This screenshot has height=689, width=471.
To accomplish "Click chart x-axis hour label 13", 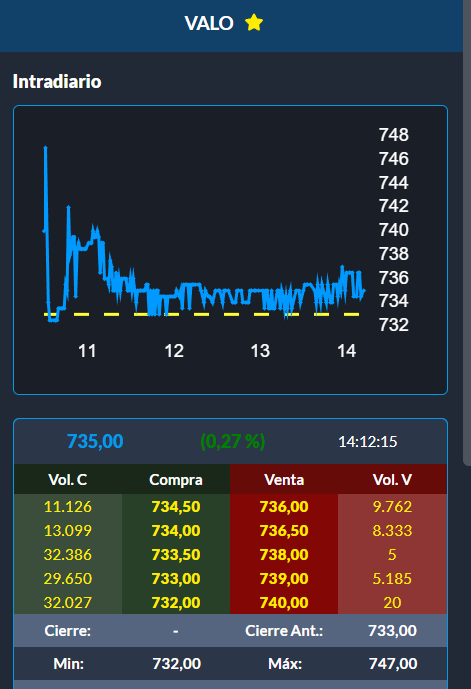I will pos(260,351).
